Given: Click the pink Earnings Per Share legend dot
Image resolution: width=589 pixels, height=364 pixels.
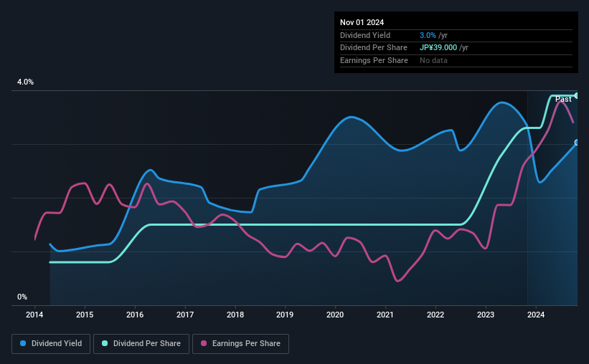Looking at the screenshot, I should point(205,344).
